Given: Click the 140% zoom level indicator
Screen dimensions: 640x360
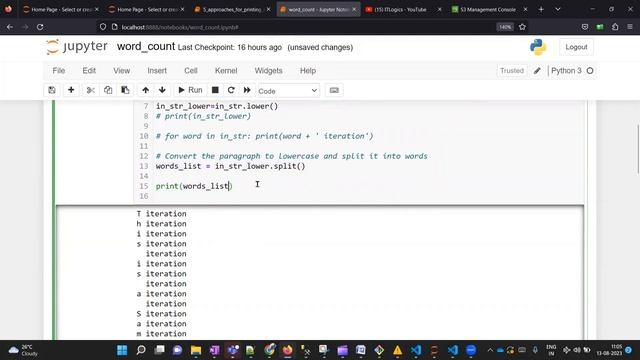Looking at the screenshot, I should pos(505,27).
